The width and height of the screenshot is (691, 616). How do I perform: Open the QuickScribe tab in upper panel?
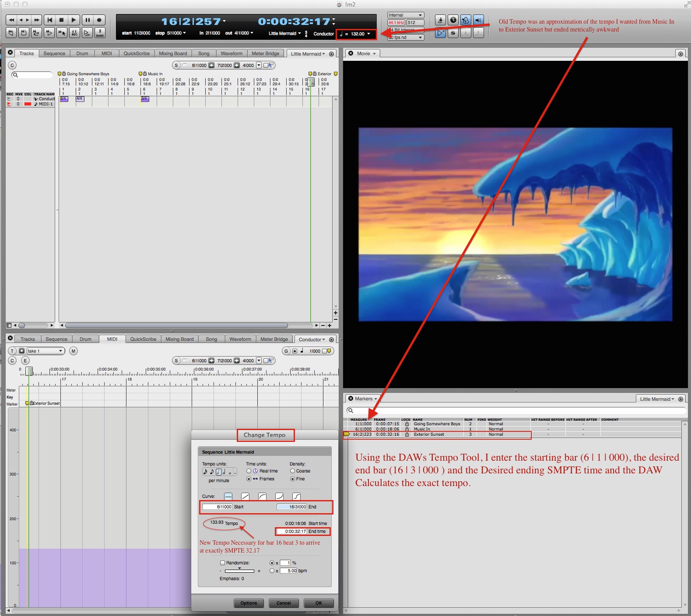click(x=137, y=53)
